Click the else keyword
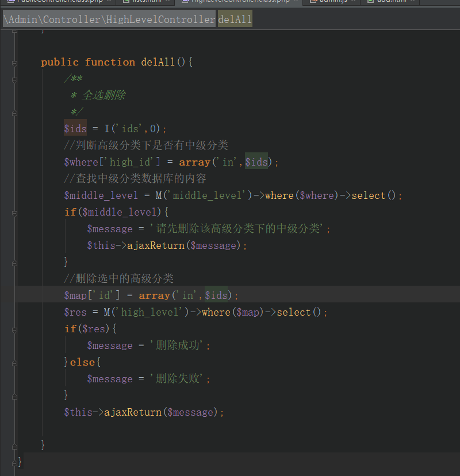Viewport: 460px width, 476px height. click(x=83, y=362)
